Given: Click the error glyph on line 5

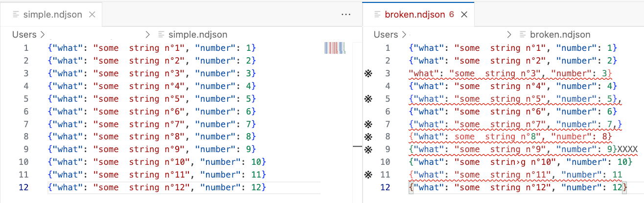Looking at the screenshot, I should pyautogui.click(x=368, y=99).
